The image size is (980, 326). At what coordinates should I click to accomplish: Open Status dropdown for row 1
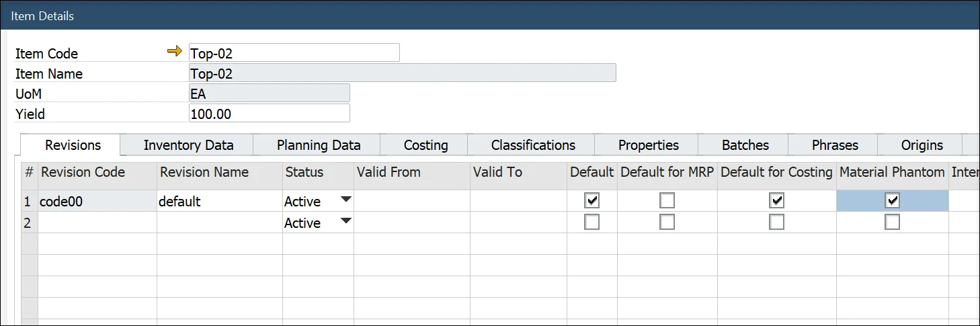[x=345, y=200]
